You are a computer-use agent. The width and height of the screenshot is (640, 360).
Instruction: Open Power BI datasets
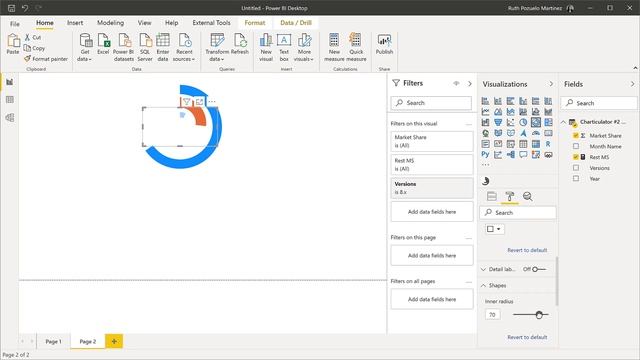coord(123,47)
